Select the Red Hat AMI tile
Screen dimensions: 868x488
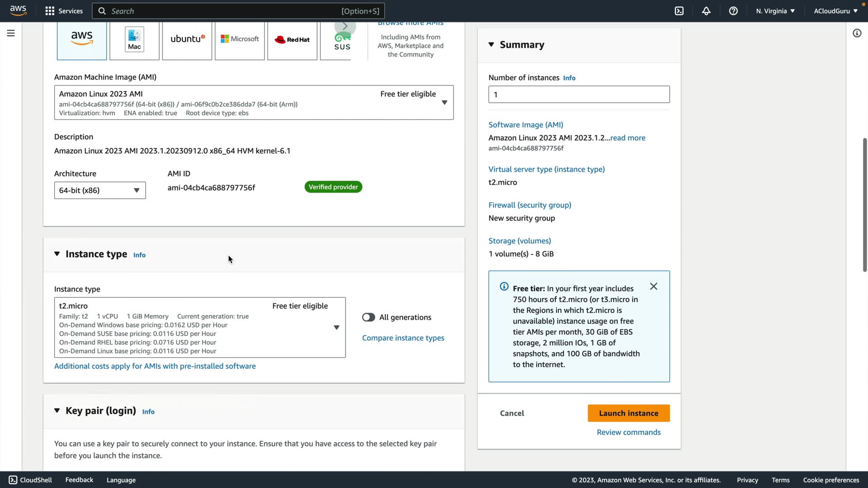point(292,40)
